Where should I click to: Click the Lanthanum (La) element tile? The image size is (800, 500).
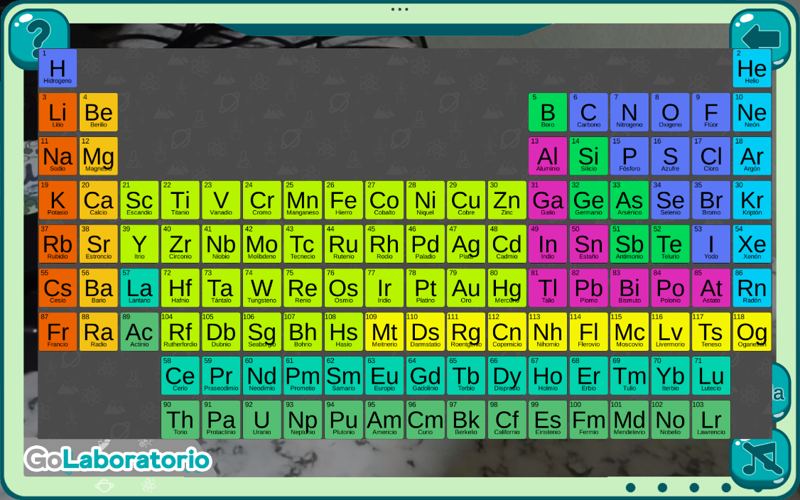(x=139, y=288)
